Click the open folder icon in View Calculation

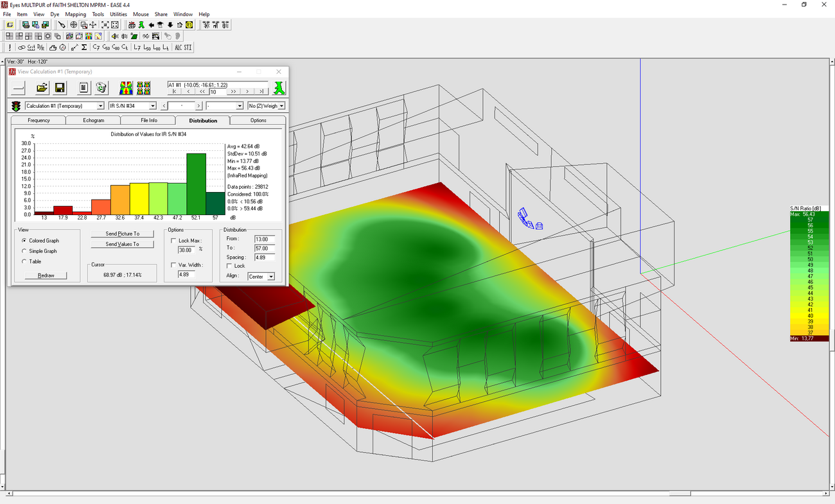coord(42,88)
